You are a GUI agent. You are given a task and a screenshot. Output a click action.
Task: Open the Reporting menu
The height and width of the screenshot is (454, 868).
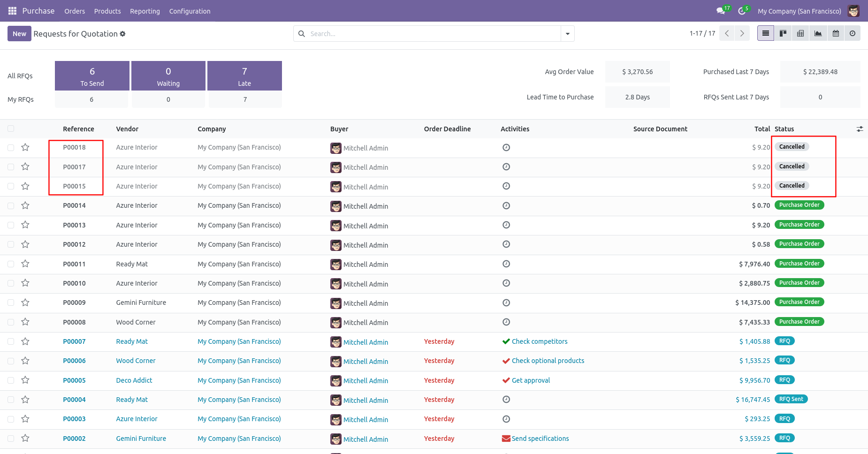click(x=145, y=11)
